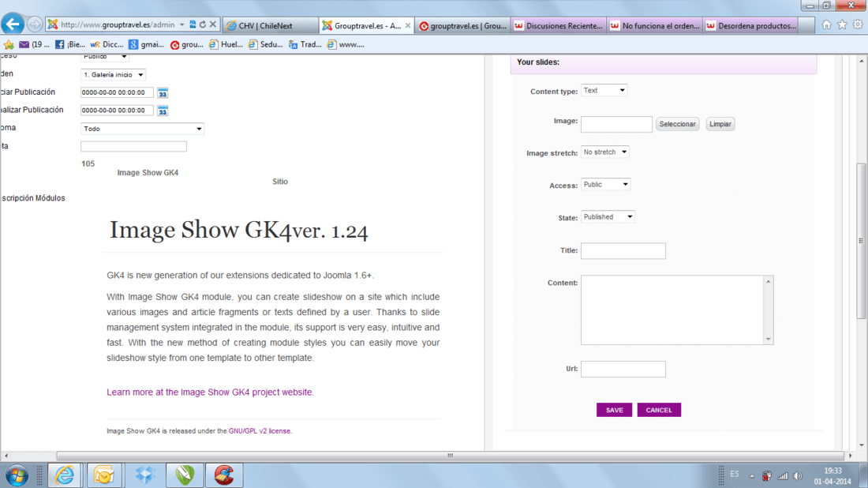Open the Huel... bookmark
The height and width of the screenshot is (488, 868).
pos(226,44)
